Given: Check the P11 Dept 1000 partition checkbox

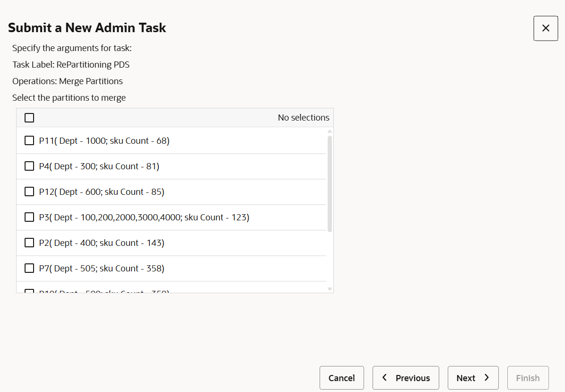Looking at the screenshot, I should coord(29,140).
